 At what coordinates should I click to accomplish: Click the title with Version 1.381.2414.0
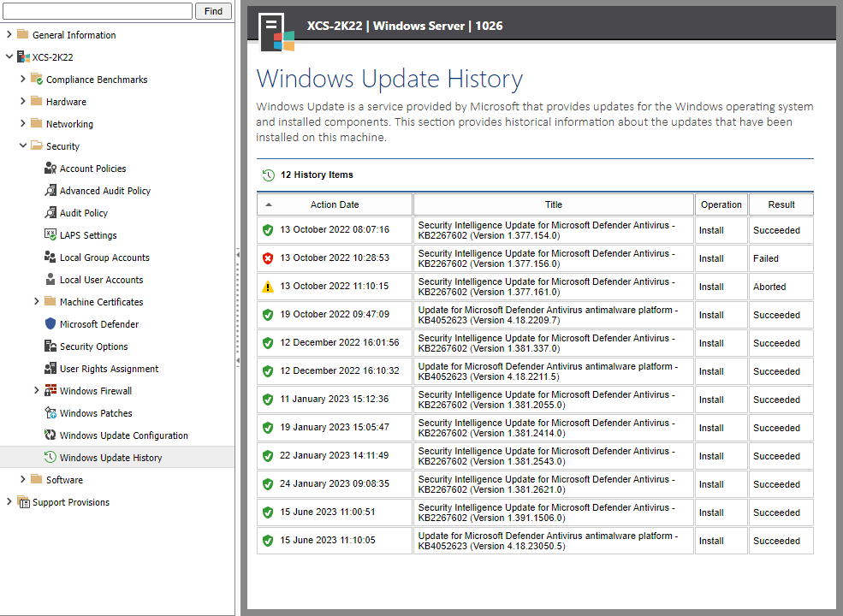pyautogui.click(x=546, y=428)
